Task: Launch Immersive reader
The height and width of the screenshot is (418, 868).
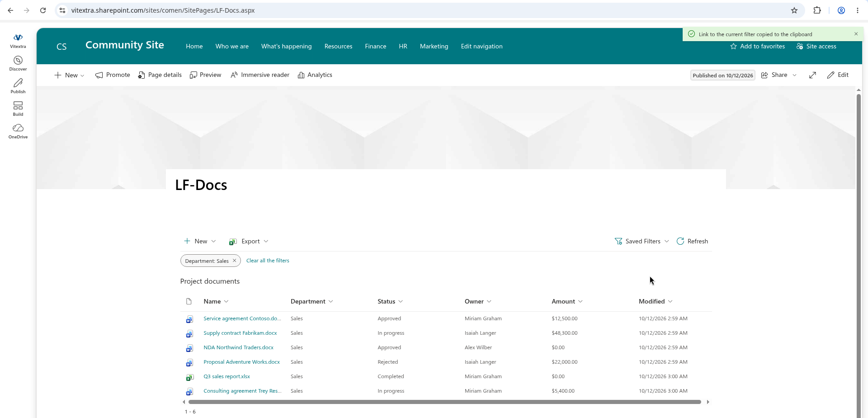Action: (260, 75)
